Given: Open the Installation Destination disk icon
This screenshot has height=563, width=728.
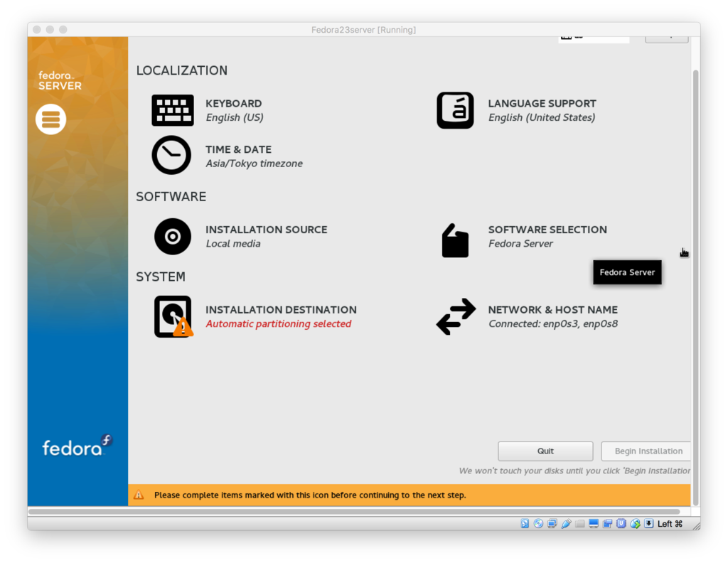Looking at the screenshot, I should tap(173, 316).
